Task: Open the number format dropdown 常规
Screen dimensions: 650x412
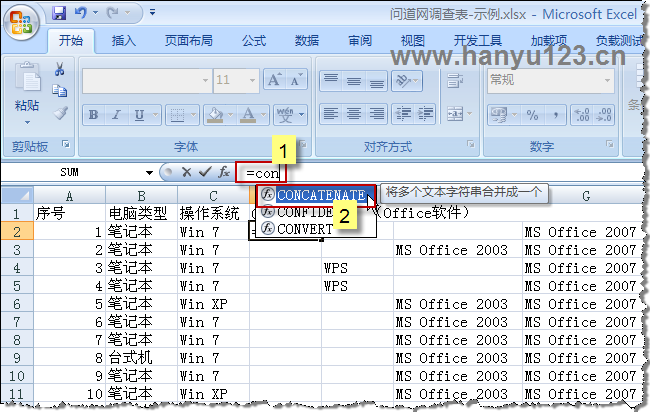Action: pyautogui.click(x=551, y=80)
